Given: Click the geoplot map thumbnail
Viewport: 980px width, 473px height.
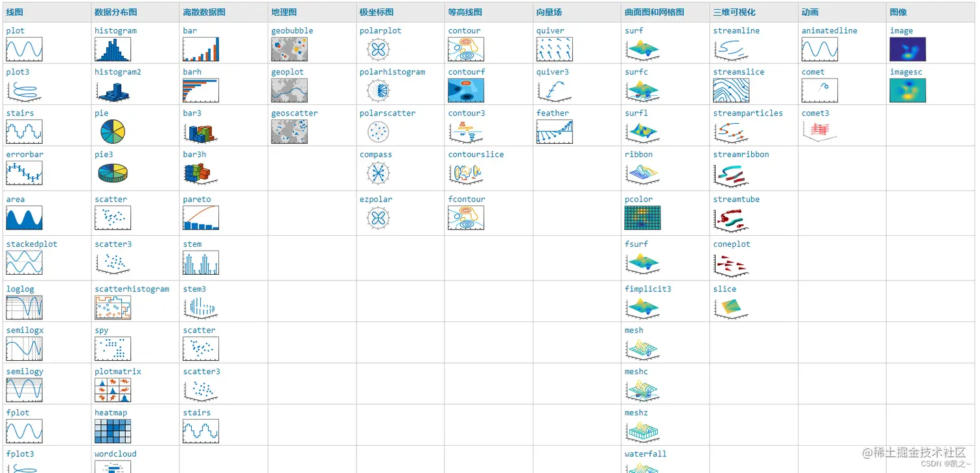Looking at the screenshot, I should tap(289, 91).
